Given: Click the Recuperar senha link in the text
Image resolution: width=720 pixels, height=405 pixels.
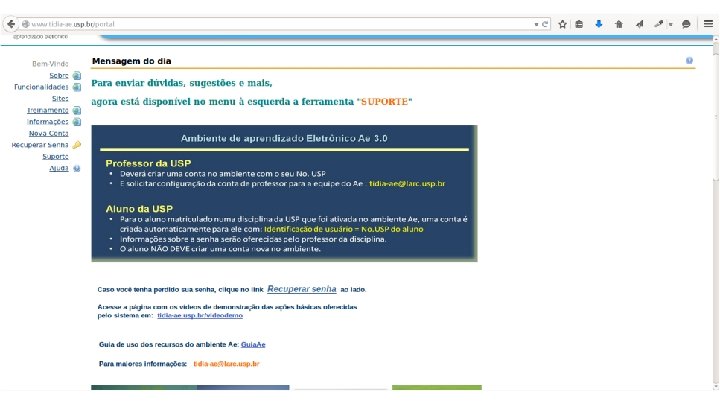Looking at the screenshot, I should point(302,289).
